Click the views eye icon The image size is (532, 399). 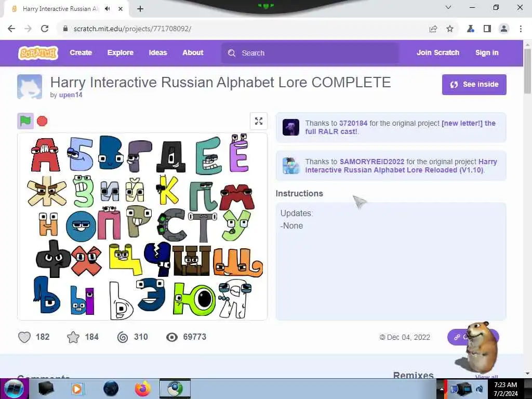pyautogui.click(x=172, y=337)
